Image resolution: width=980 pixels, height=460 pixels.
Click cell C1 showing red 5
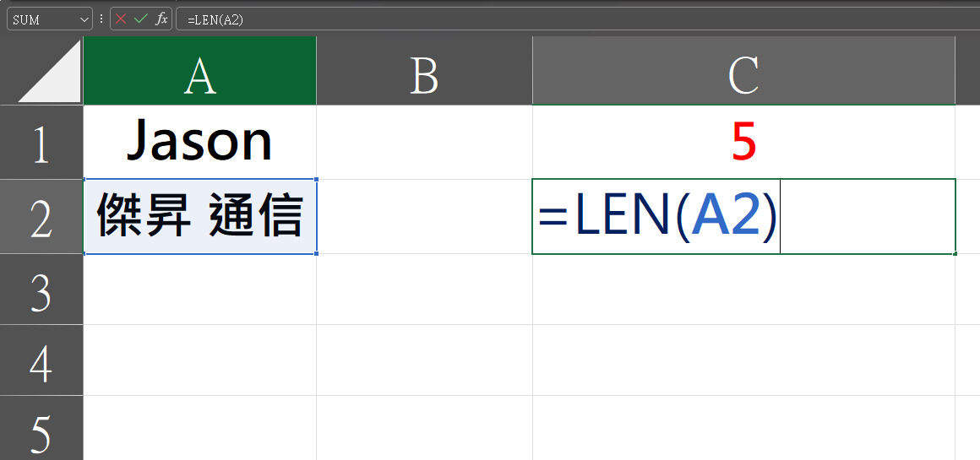tap(743, 143)
